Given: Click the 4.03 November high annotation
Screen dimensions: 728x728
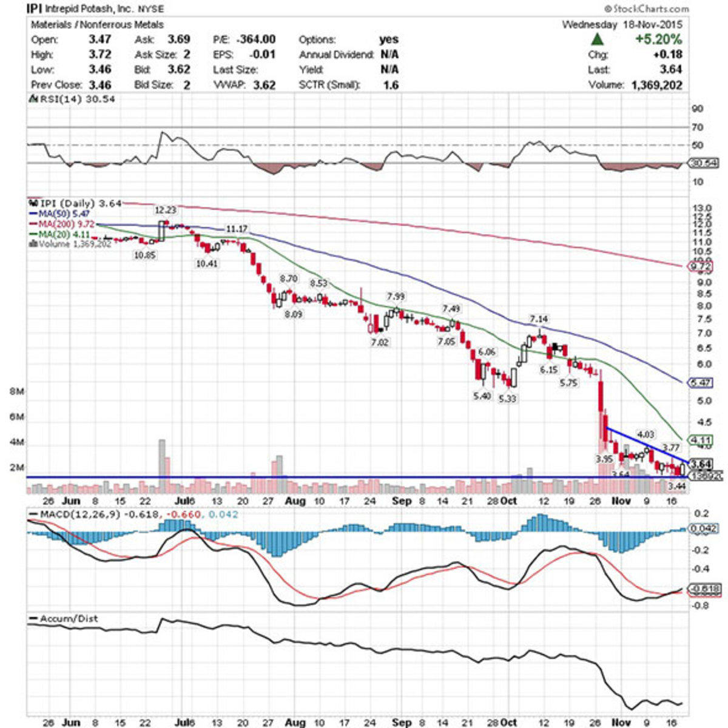Looking at the screenshot, I should click(x=645, y=434).
